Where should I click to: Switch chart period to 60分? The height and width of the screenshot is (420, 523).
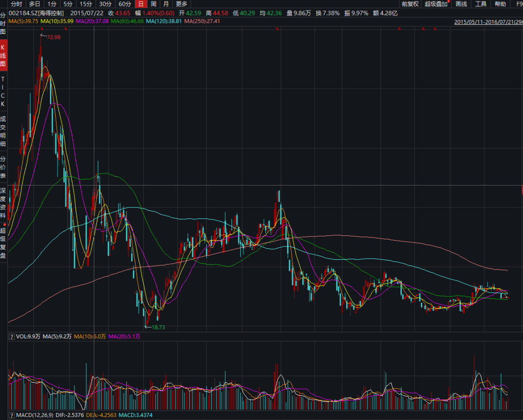coord(124,4)
